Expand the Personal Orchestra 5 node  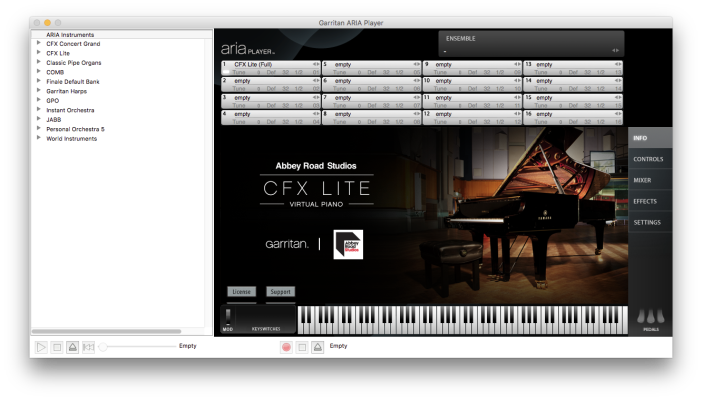click(x=39, y=129)
